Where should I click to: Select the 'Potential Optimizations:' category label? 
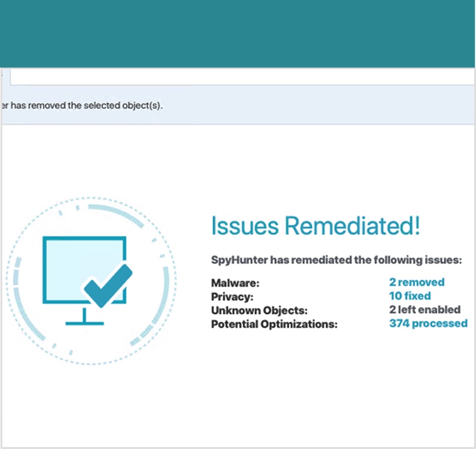coord(274,324)
